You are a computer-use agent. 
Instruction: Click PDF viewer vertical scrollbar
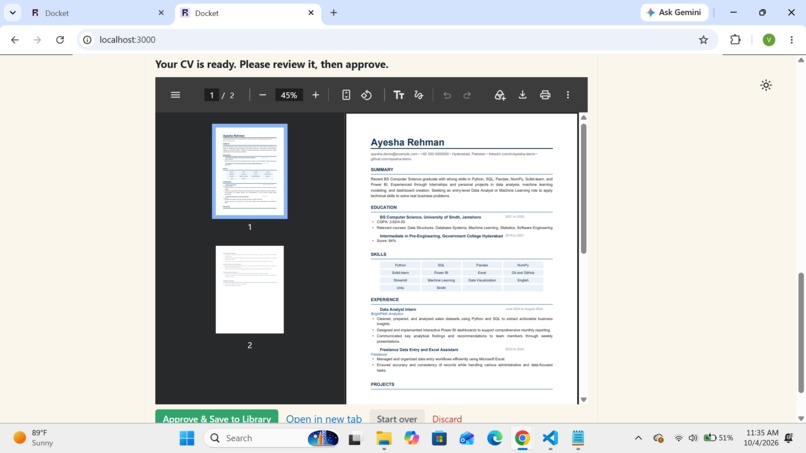583,189
